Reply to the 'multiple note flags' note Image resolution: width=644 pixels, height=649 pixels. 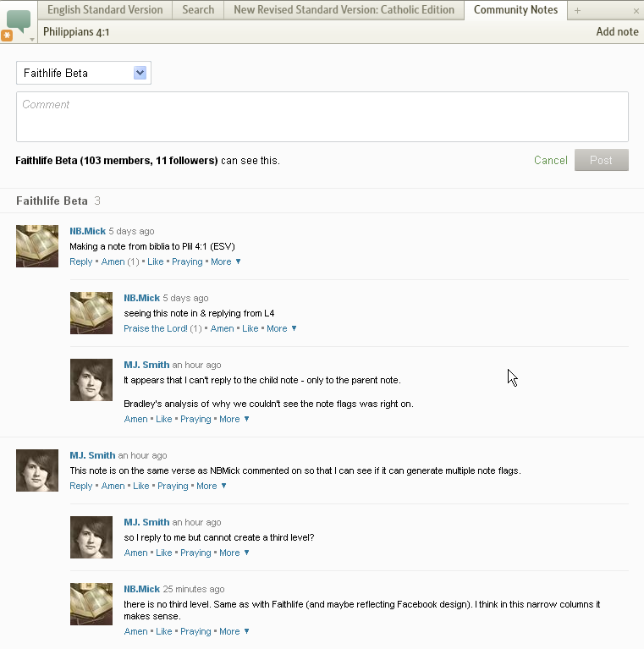[80, 486]
